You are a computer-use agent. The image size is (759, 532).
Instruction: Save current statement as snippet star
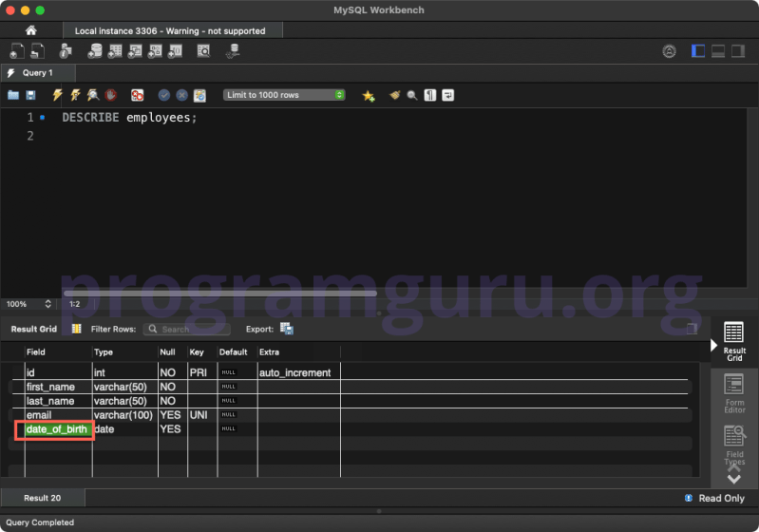pos(369,95)
